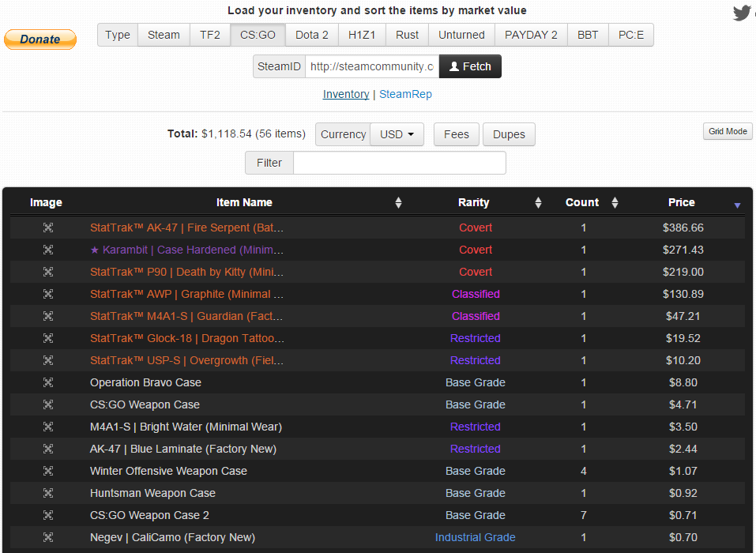Click the image icon for the M4A1-S Guardian row
The width and height of the screenshot is (756, 553).
point(48,316)
